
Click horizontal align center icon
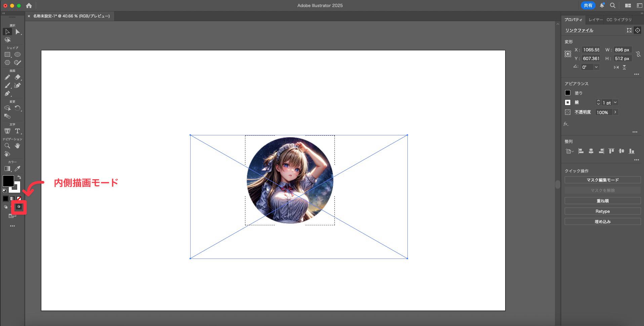coord(591,151)
